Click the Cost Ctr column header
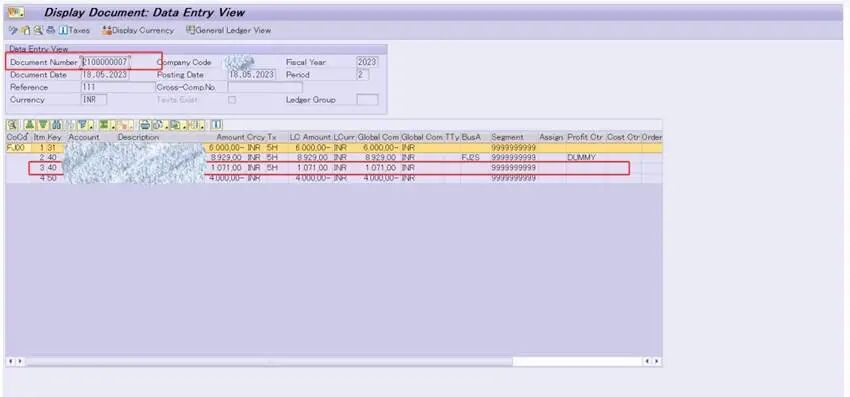 click(623, 138)
